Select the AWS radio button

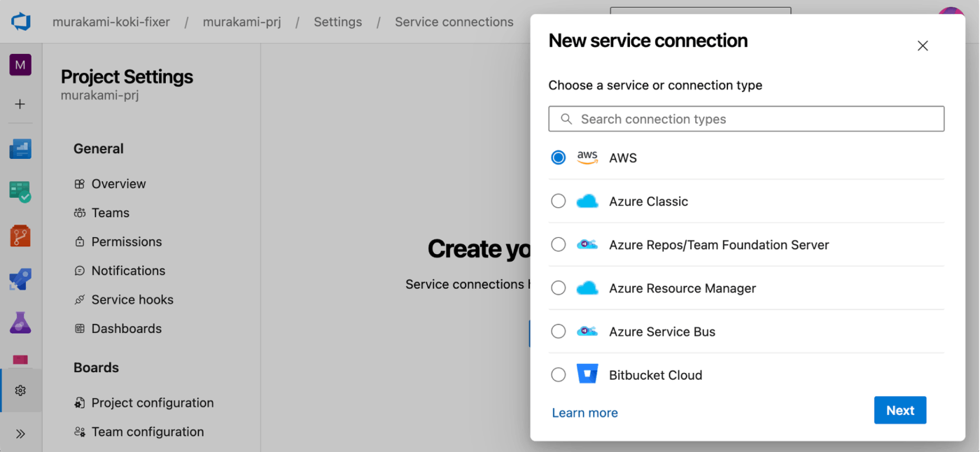[558, 157]
